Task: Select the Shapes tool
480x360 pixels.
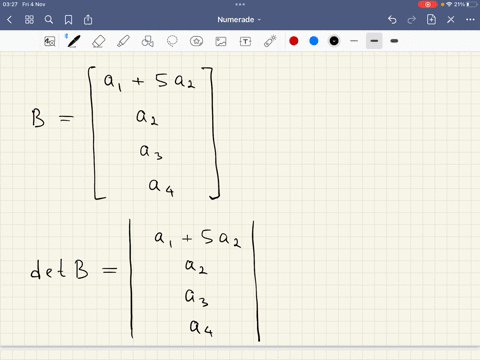Action: [x=148, y=41]
